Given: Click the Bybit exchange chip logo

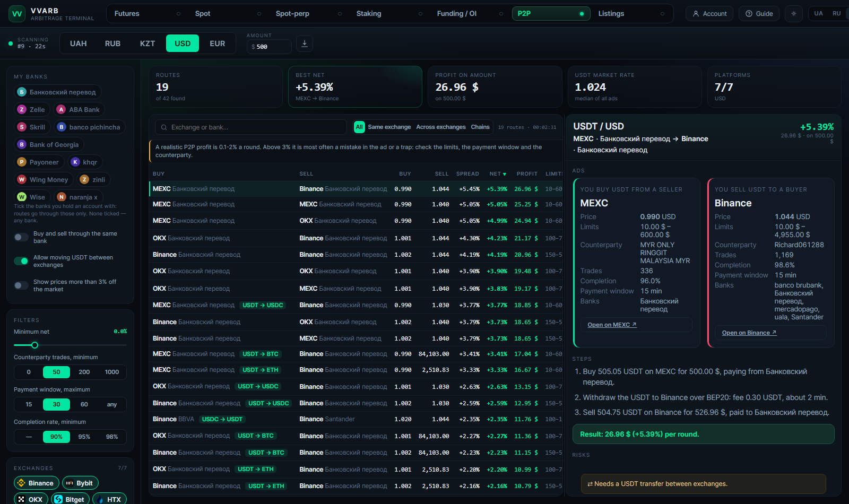Looking at the screenshot, I should tap(70, 483).
